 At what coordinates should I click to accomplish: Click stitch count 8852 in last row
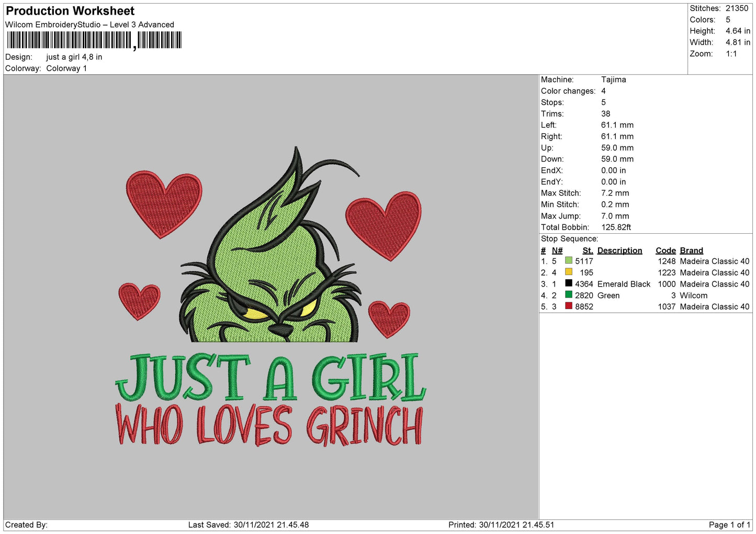[x=584, y=307]
